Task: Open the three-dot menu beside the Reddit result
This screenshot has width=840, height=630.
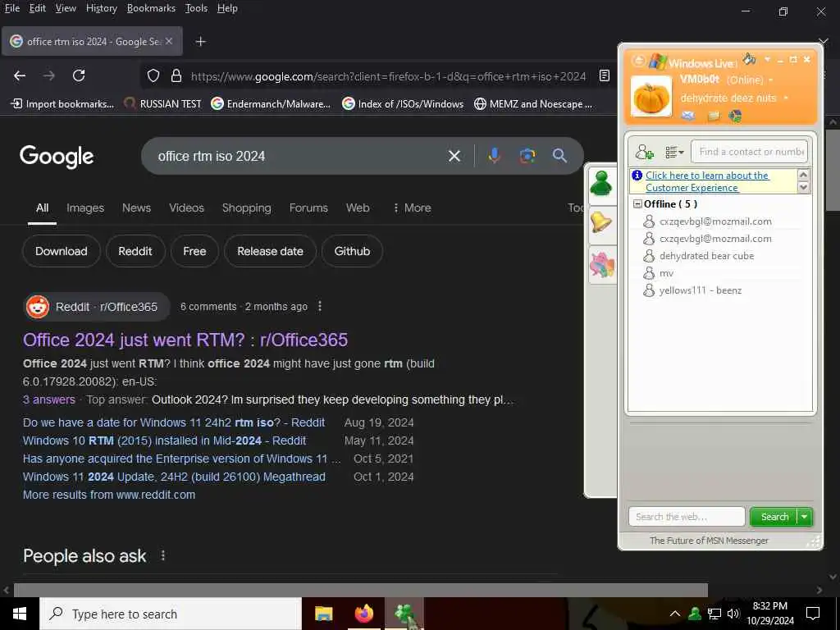Action: (x=320, y=307)
